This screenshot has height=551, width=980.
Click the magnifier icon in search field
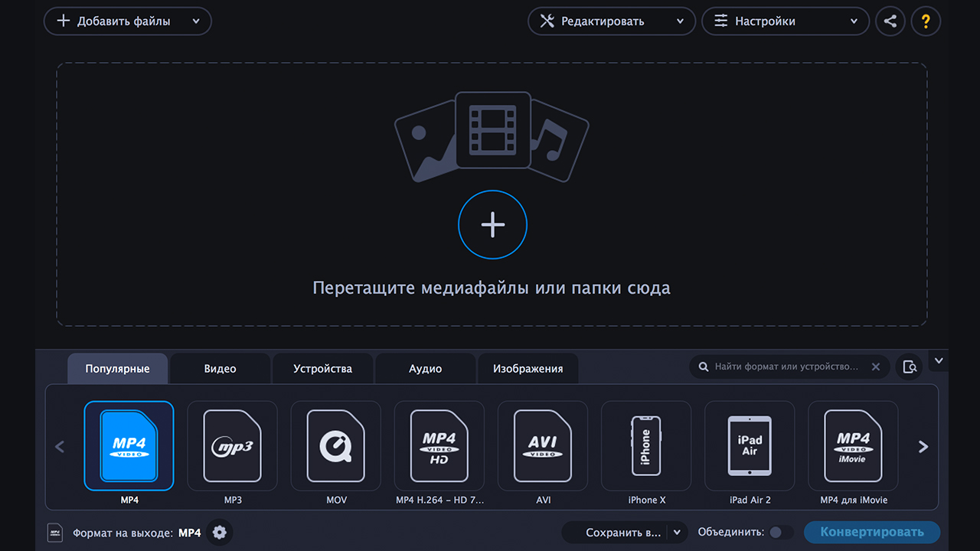tap(704, 367)
